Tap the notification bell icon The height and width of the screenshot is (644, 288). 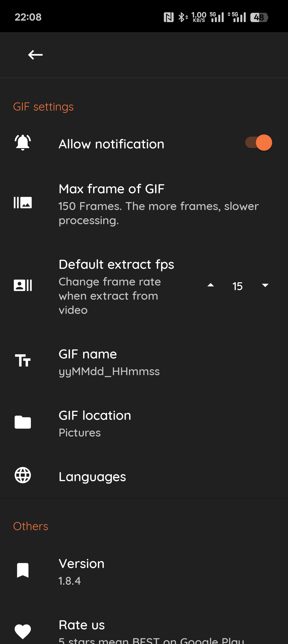(x=23, y=142)
